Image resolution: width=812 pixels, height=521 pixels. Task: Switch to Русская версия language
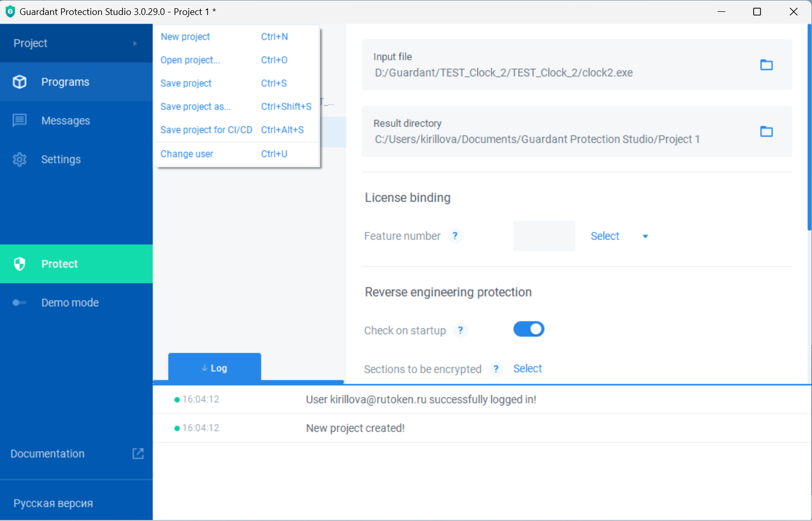click(x=53, y=503)
